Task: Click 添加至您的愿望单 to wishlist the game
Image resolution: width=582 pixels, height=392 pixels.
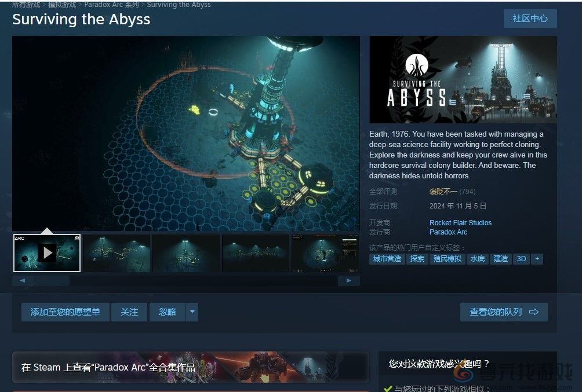Action: (65, 312)
